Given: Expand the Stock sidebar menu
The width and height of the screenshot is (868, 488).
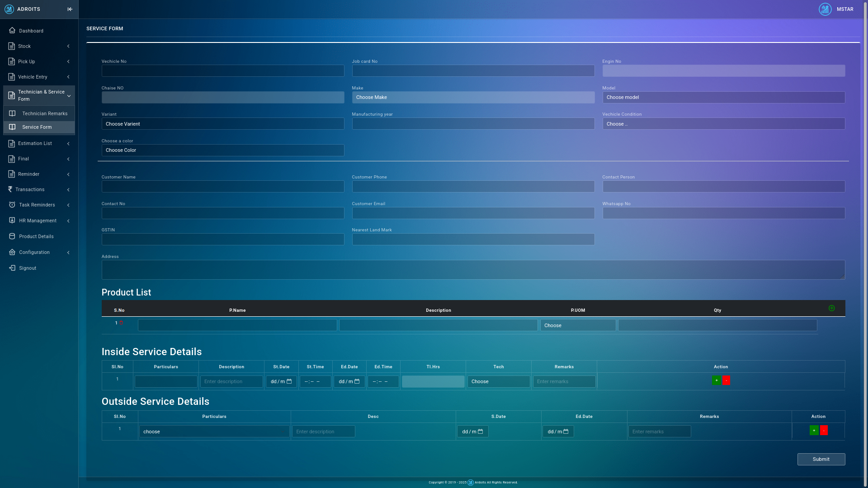Looking at the screenshot, I should pyautogui.click(x=39, y=46).
